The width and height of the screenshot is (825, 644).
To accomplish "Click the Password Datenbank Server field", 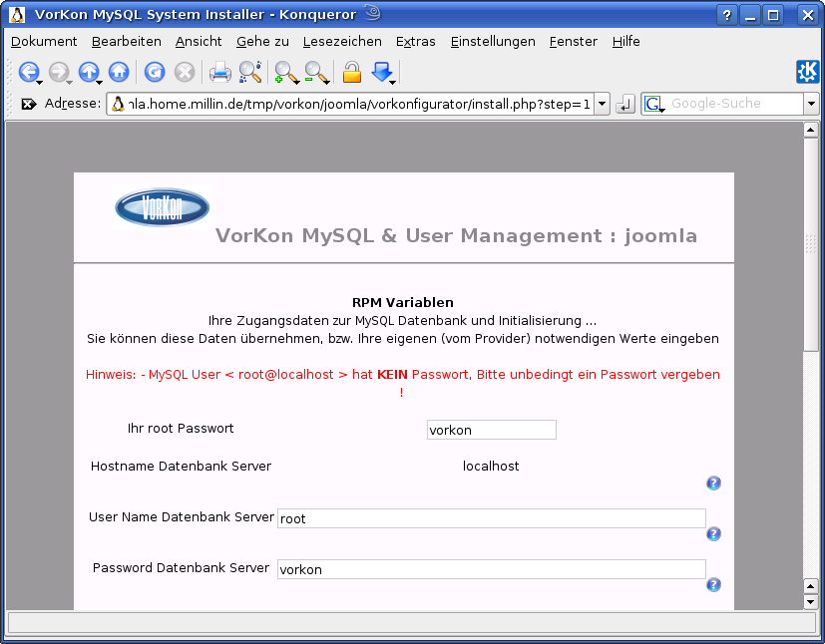I will pyautogui.click(x=492, y=569).
